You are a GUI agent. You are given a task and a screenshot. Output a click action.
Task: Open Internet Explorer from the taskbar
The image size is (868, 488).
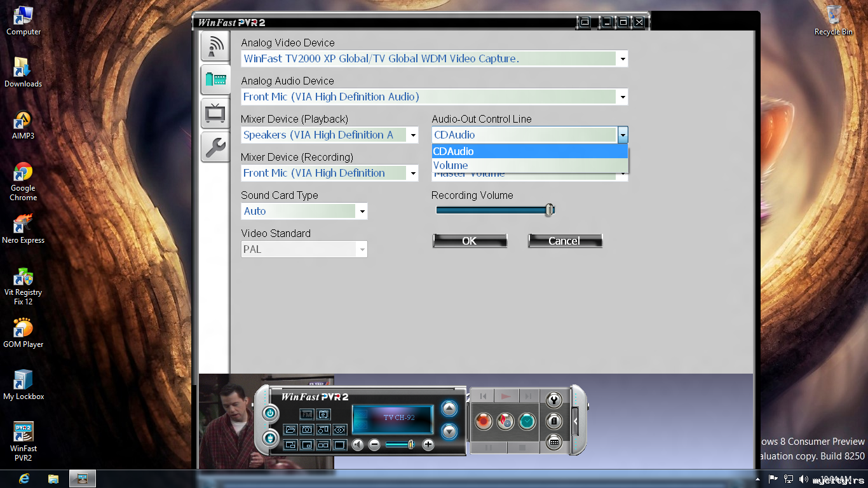coord(25,478)
